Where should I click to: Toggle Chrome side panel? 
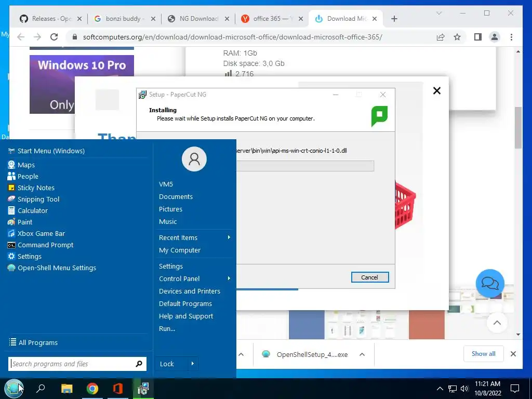pyautogui.click(x=478, y=37)
